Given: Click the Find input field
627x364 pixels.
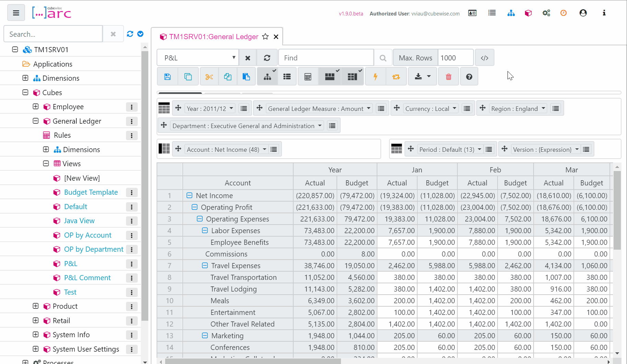Looking at the screenshot, I should (x=326, y=58).
